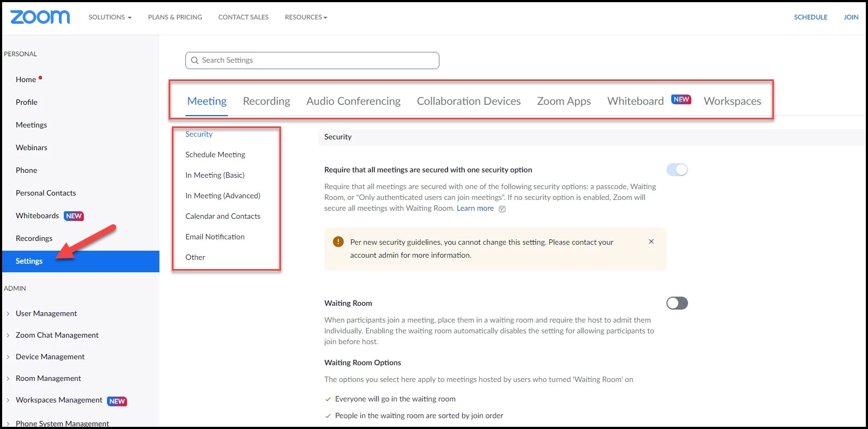Click the NEW badge next to Whiteboard
Screen dimensions: 868x429
[681, 99]
